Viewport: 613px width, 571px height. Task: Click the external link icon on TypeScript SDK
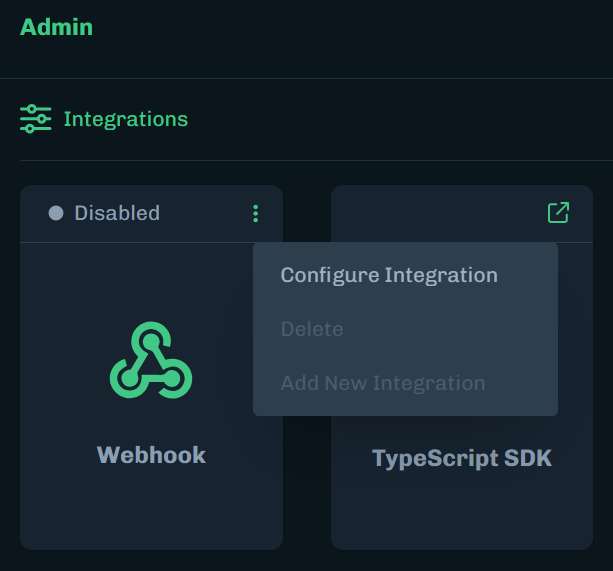558,213
